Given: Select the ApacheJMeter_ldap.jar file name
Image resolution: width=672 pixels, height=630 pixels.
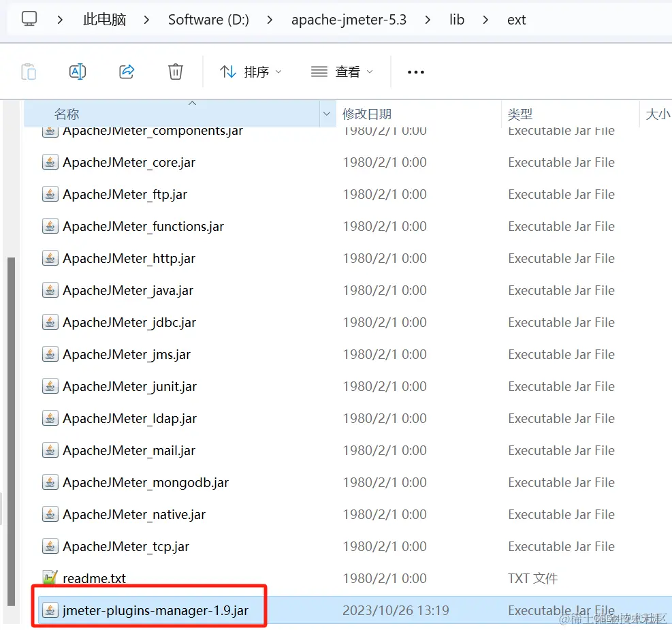Looking at the screenshot, I should point(129,419).
